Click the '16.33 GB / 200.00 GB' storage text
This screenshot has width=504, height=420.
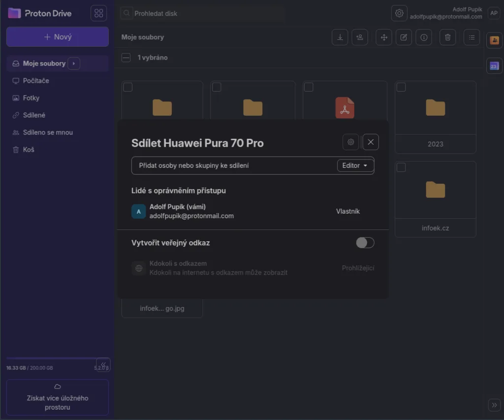[x=30, y=368]
